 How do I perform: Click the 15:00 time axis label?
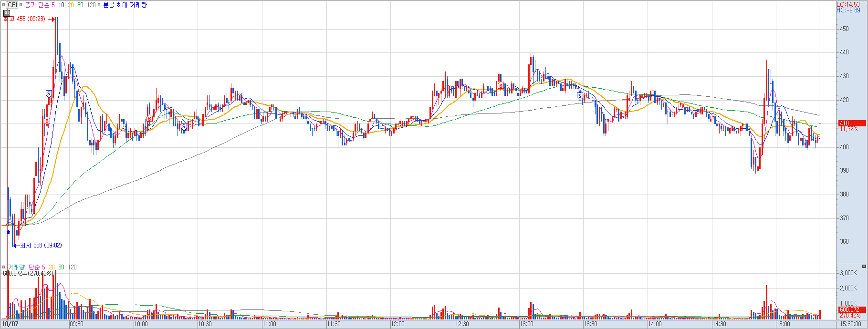(x=784, y=324)
